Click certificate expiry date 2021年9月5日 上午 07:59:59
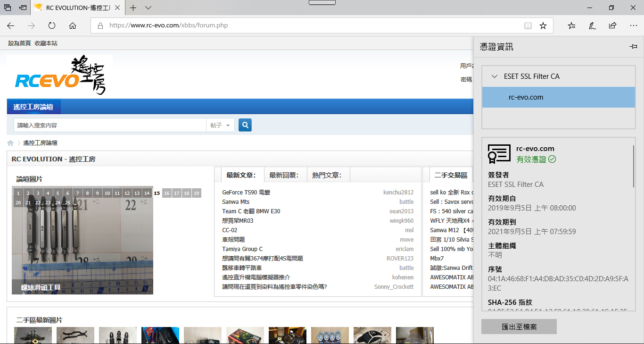Screen dimensions: 644x344 (532, 232)
